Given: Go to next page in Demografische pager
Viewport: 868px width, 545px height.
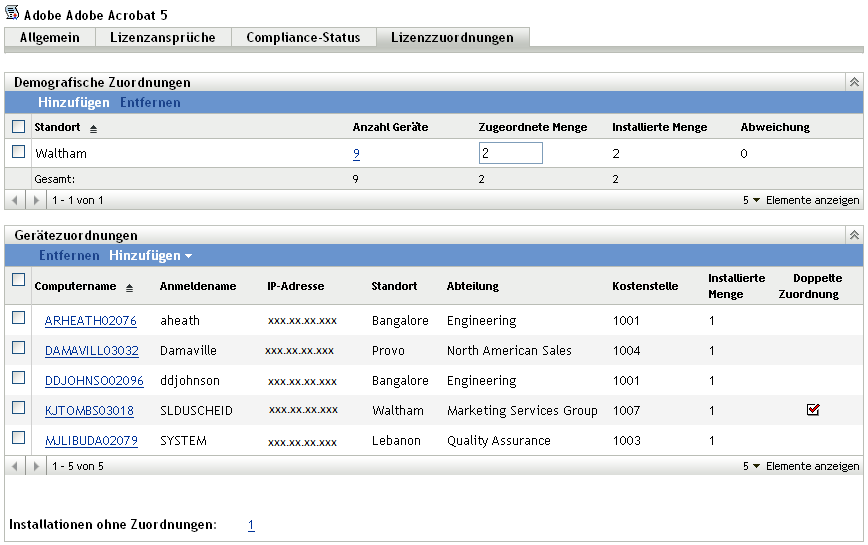Looking at the screenshot, I should pos(38,200).
